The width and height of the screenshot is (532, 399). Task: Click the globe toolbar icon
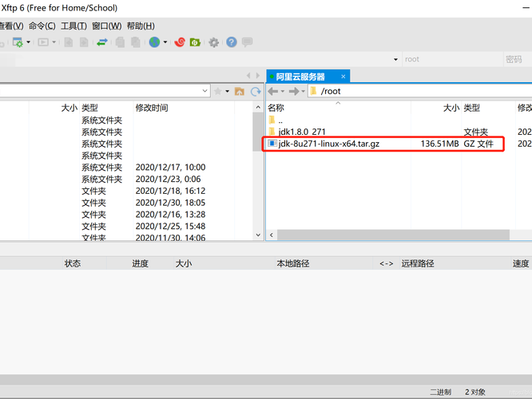pos(154,42)
